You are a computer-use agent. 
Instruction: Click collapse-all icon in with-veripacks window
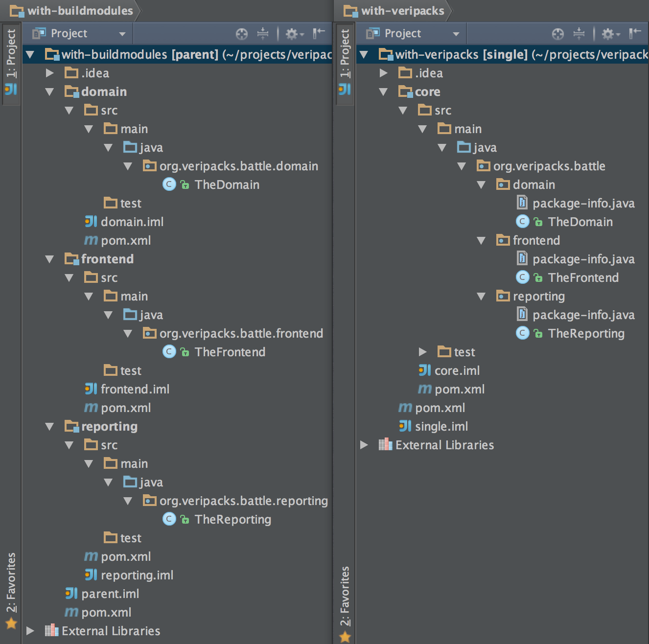(579, 33)
